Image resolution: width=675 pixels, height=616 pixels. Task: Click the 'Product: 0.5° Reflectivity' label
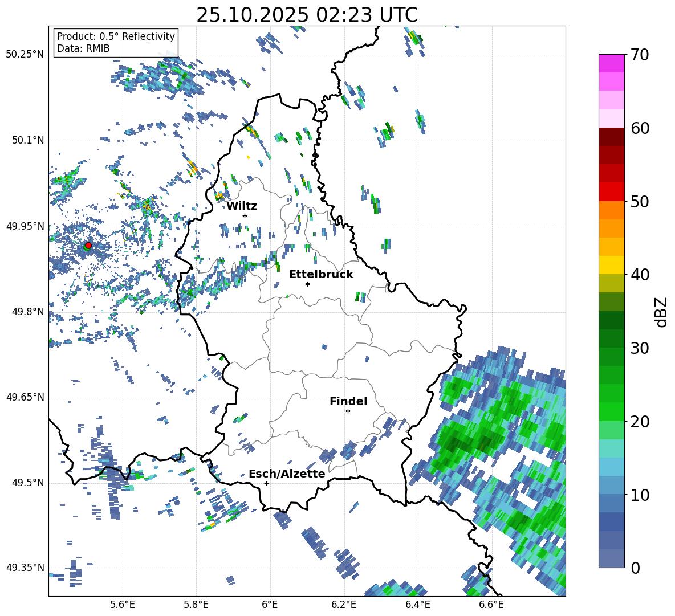116,36
